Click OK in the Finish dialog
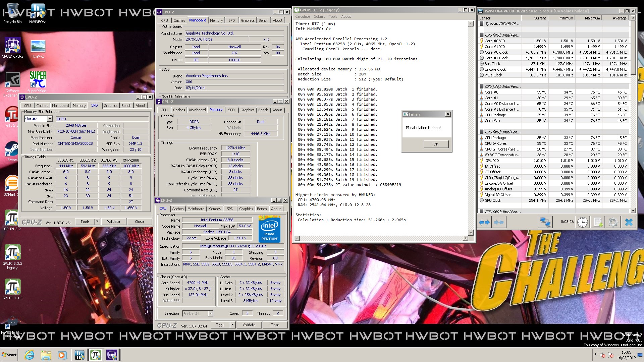The width and height of the screenshot is (644, 362). tap(436, 144)
